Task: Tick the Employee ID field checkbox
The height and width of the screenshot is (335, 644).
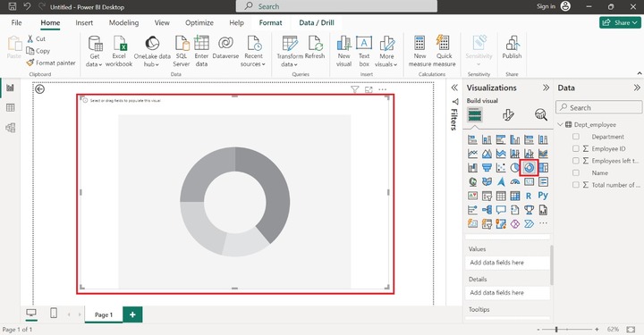Action: coord(576,148)
